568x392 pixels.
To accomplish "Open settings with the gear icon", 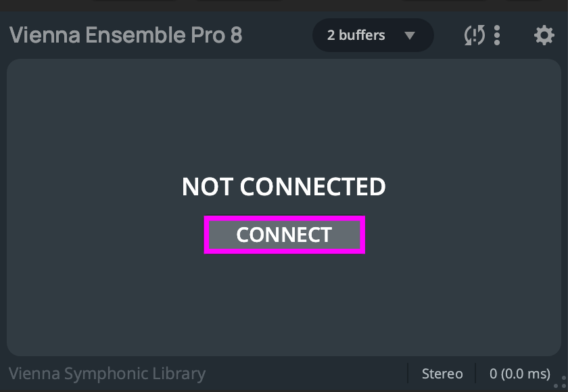I will 544,35.
